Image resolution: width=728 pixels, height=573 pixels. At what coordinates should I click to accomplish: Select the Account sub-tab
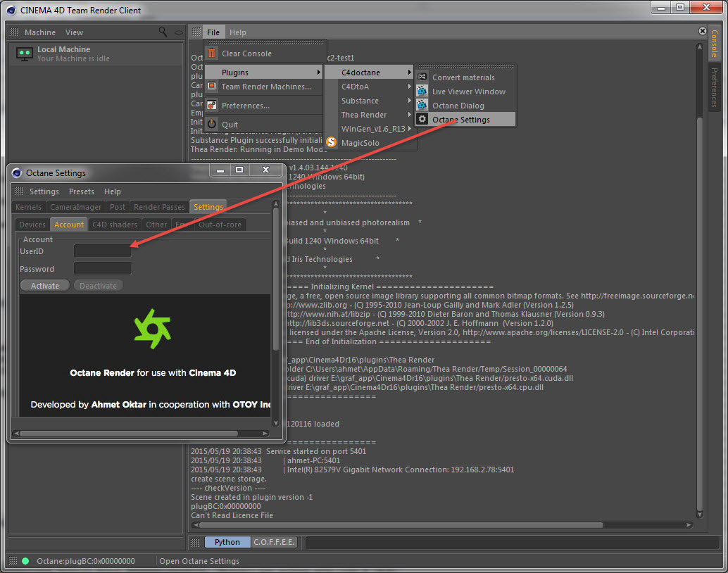69,225
